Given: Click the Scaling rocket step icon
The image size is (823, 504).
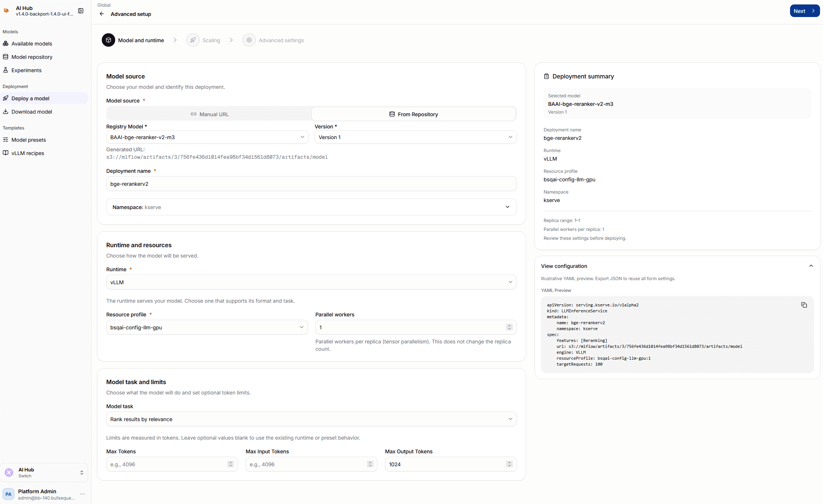Looking at the screenshot, I should (x=193, y=40).
